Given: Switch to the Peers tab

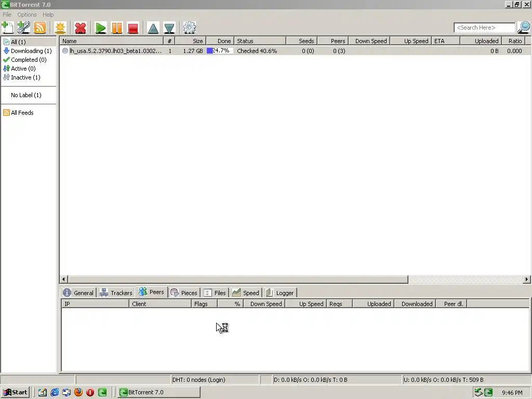Looking at the screenshot, I should click(152, 292).
